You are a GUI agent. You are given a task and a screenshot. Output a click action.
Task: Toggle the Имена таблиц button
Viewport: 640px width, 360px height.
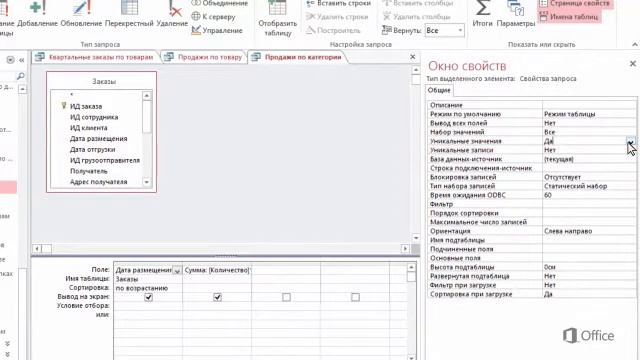[569, 17]
